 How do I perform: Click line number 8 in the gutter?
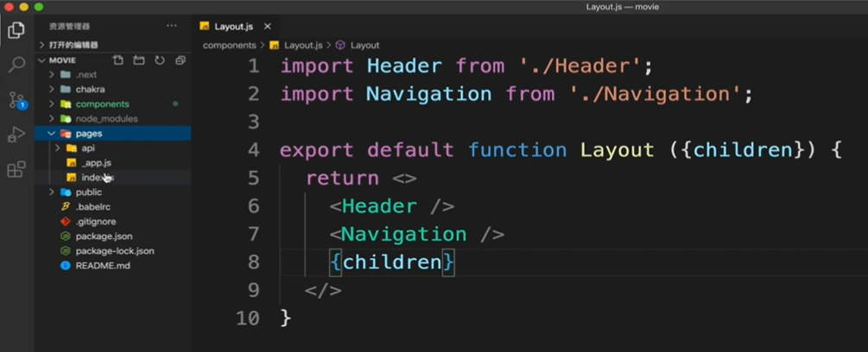[253, 262]
